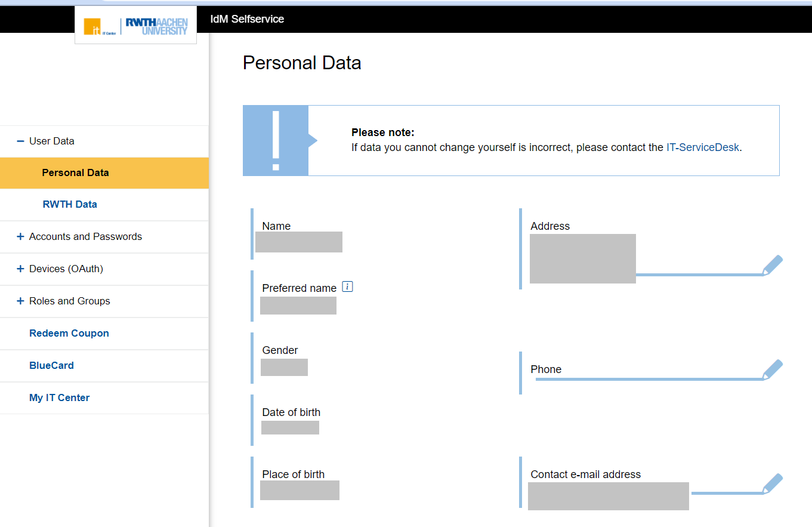Navigate to My IT Center
This screenshot has width=812, height=527.
click(59, 397)
